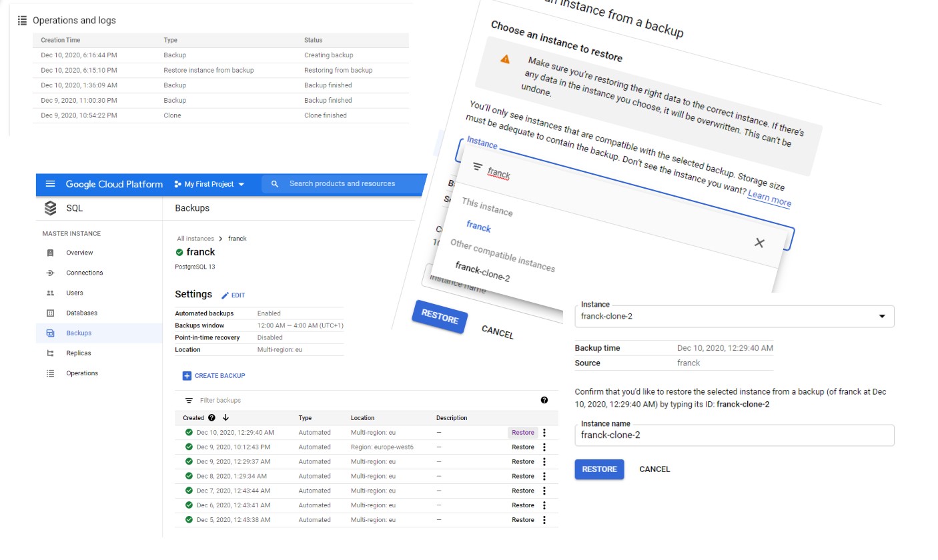This screenshot has width=938, height=560.
Task: Restore the Dec 10, 2020, 12:29:40 AM backup
Action: click(523, 433)
